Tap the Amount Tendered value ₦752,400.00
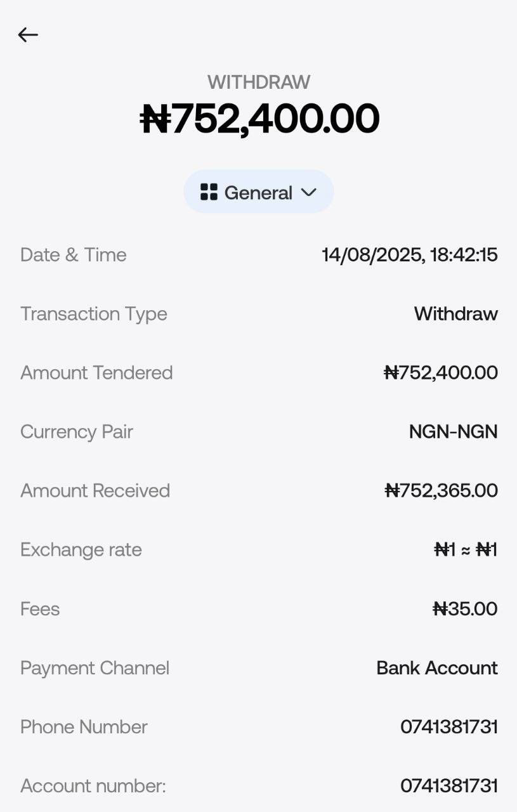The image size is (517, 812). pos(441,372)
